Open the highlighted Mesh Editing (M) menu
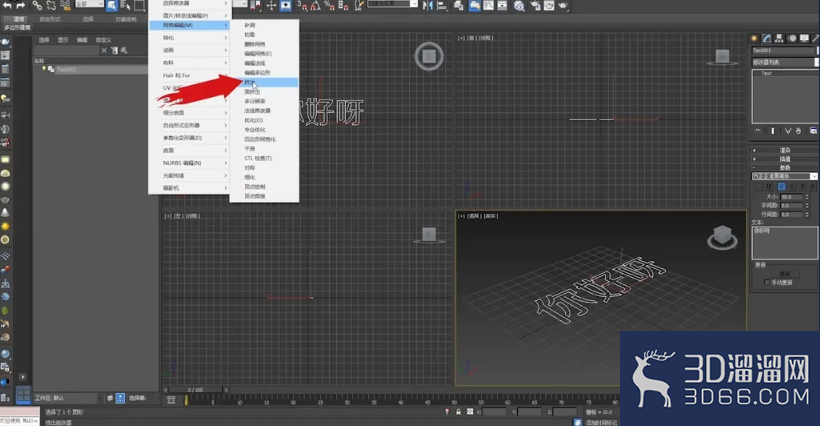Screen dimensions: 820x426 pyautogui.click(x=189, y=25)
